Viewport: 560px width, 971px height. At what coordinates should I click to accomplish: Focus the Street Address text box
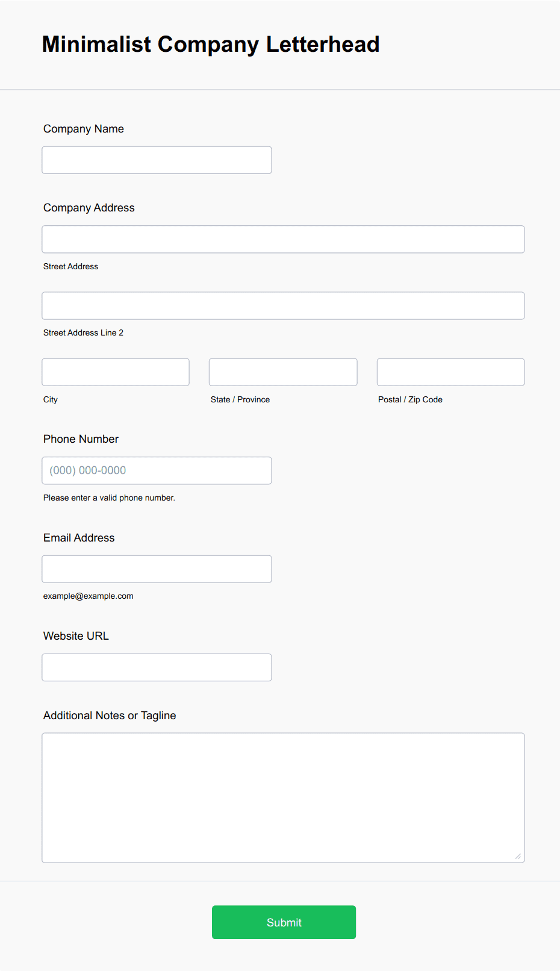283,239
